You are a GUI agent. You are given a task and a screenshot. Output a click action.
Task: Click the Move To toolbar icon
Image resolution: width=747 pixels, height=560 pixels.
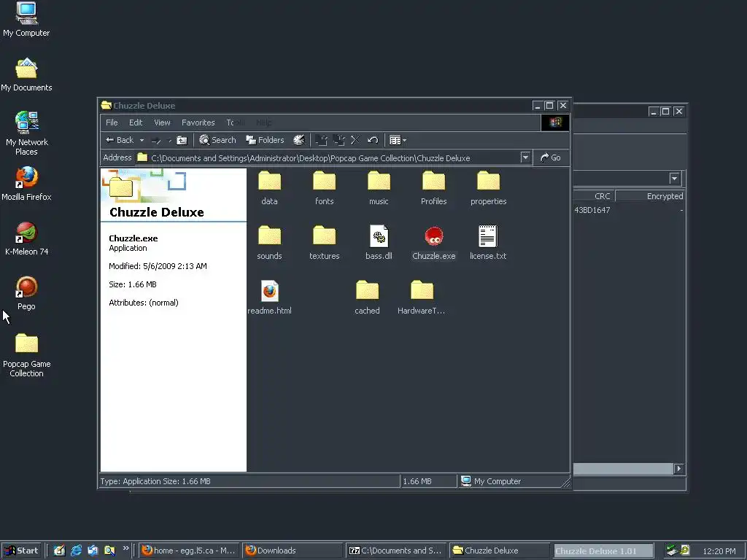click(x=322, y=140)
